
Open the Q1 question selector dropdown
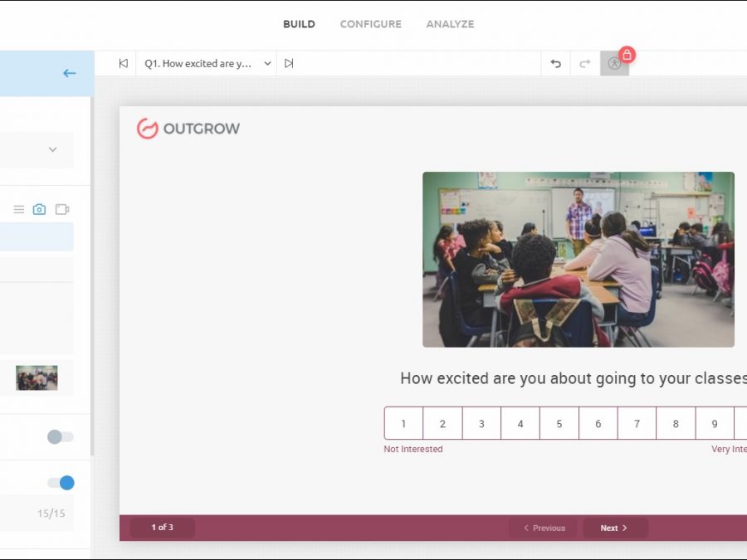pos(206,63)
